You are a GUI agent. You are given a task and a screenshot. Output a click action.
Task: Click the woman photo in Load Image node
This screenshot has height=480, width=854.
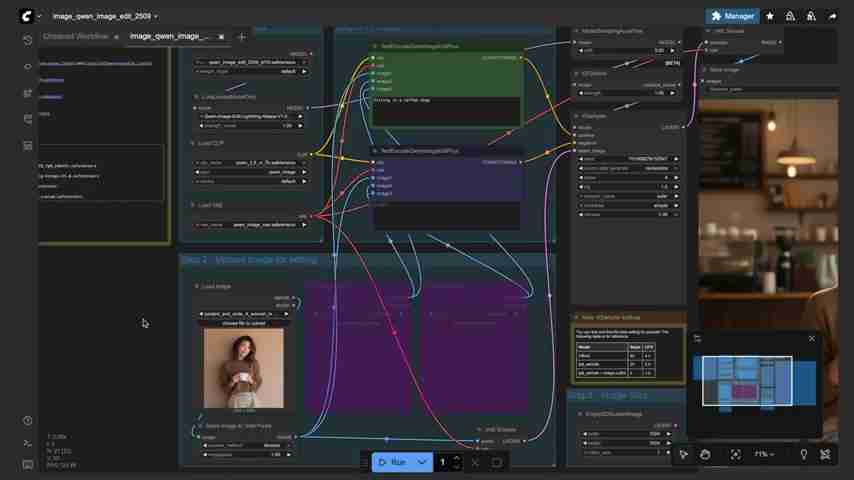[x=243, y=368]
